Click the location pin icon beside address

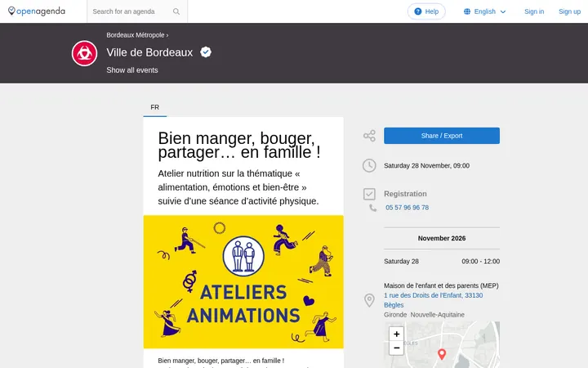tap(369, 300)
